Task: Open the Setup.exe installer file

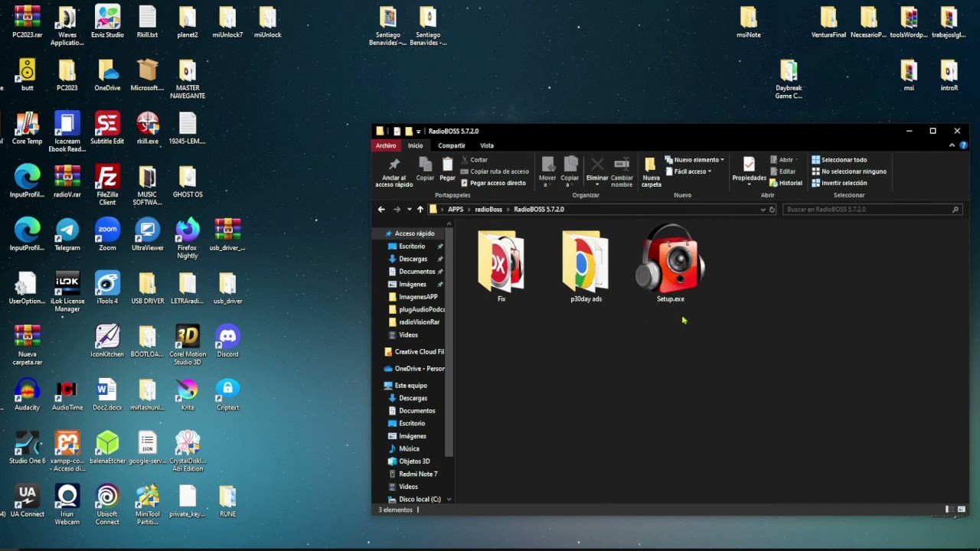Action: (671, 262)
